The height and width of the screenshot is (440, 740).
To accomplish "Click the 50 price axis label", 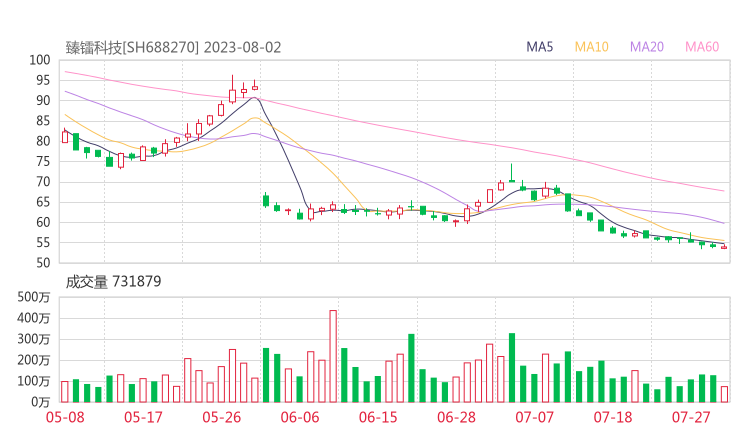I will click(43, 263).
